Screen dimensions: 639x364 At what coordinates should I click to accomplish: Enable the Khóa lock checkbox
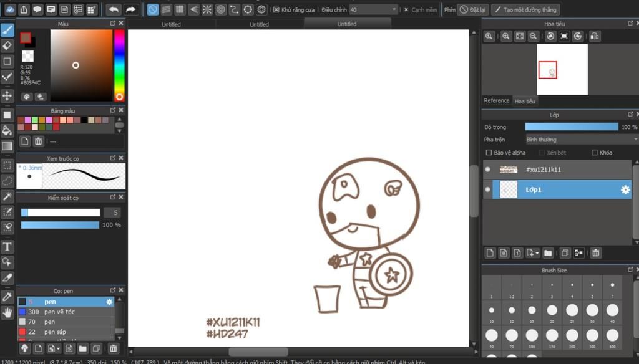[594, 153]
